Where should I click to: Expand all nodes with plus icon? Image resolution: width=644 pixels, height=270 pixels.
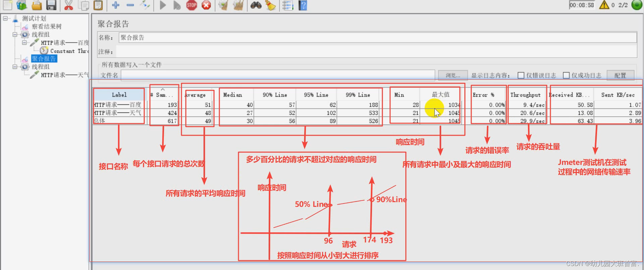click(116, 5)
